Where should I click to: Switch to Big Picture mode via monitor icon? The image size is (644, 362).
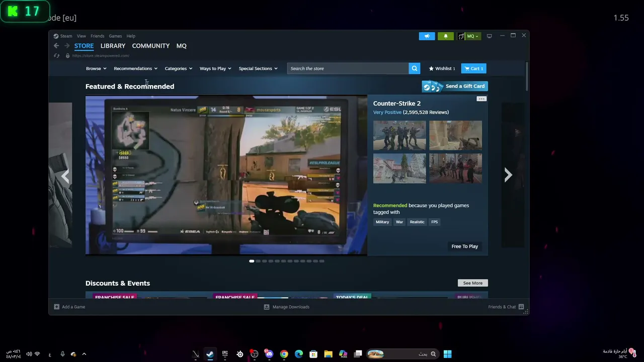tap(489, 36)
